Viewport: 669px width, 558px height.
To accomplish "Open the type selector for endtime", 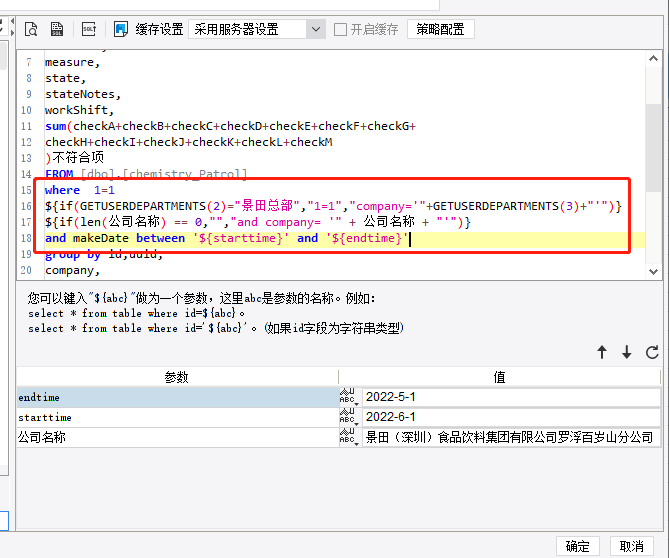I will pyautogui.click(x=349, y=397).
